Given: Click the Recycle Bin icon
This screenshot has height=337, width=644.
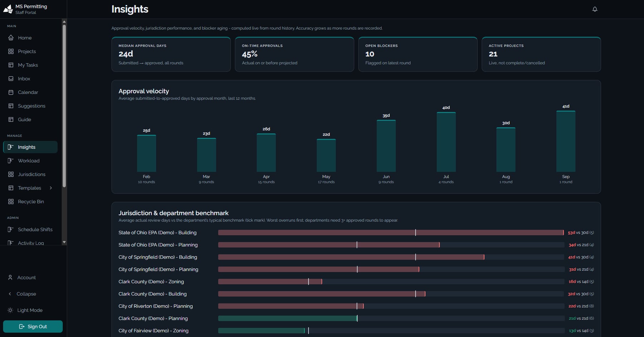Looking at the screenshot, I should click(x=11, y=202).
